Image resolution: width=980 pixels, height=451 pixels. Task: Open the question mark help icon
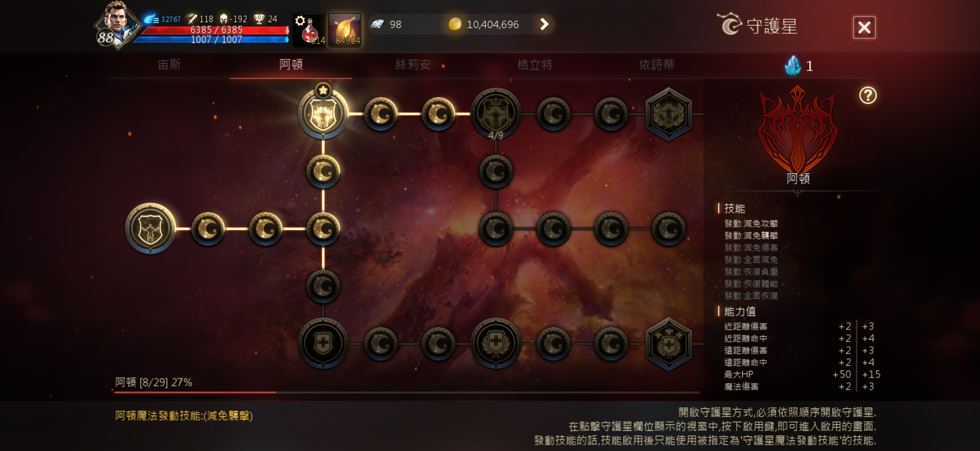coord(867,95)
